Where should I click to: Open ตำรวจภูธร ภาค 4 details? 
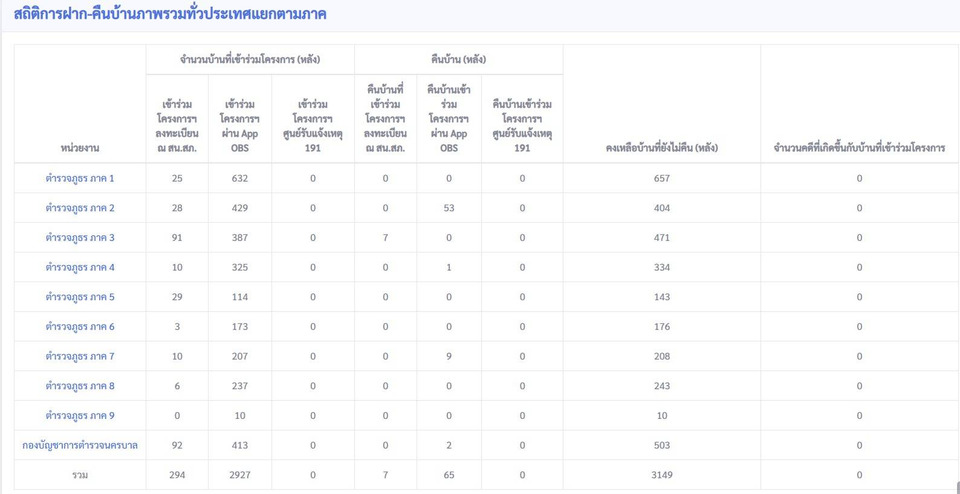pos(80,267)
